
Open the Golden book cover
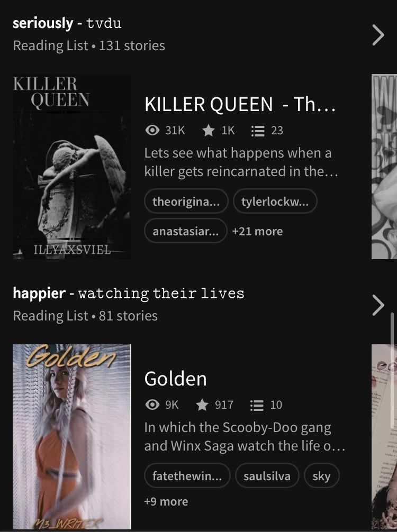(x=72, y=437)
